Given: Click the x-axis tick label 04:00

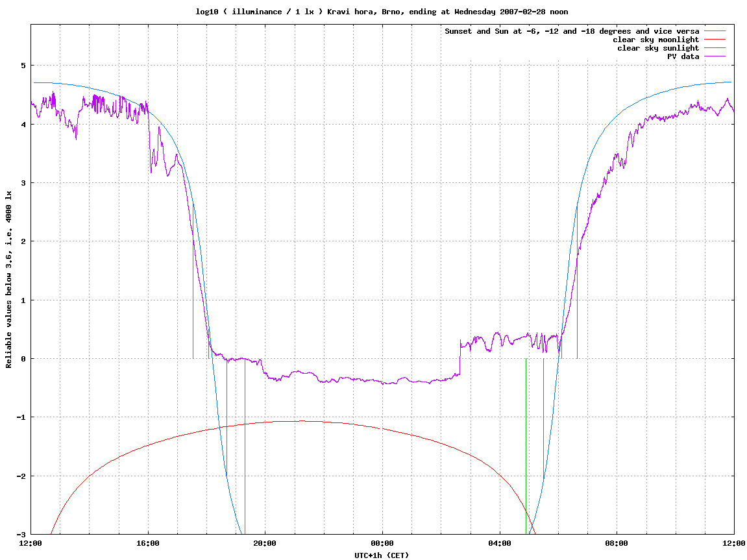Looking at the screenshot, I should 500,543.
